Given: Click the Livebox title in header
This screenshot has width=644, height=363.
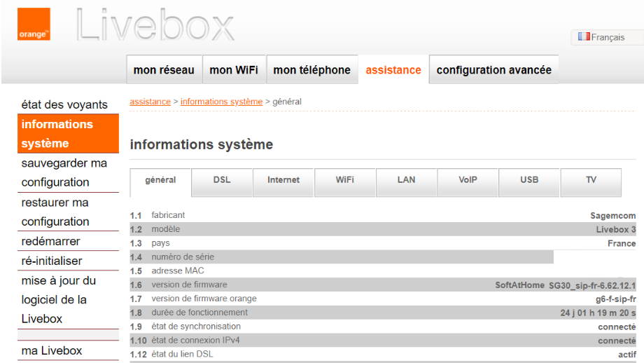Looking at the screenshot, I should [x=155, y=25].
